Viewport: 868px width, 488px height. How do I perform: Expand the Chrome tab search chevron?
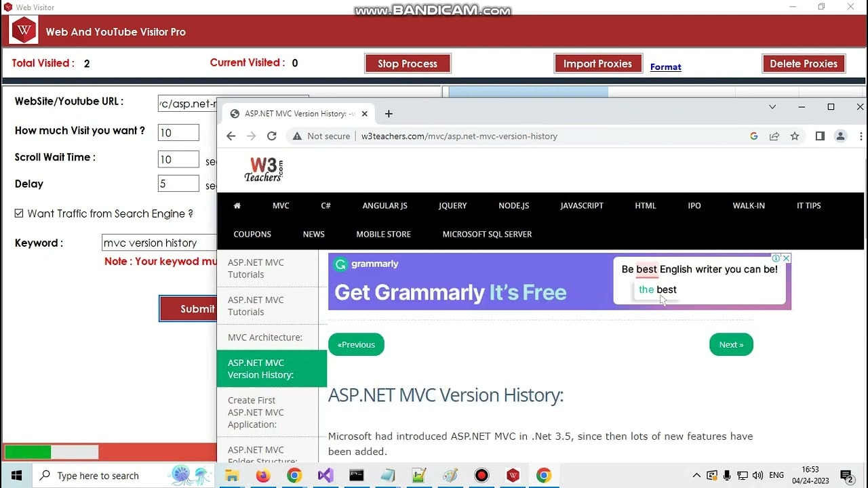click(x=772, y=107)
